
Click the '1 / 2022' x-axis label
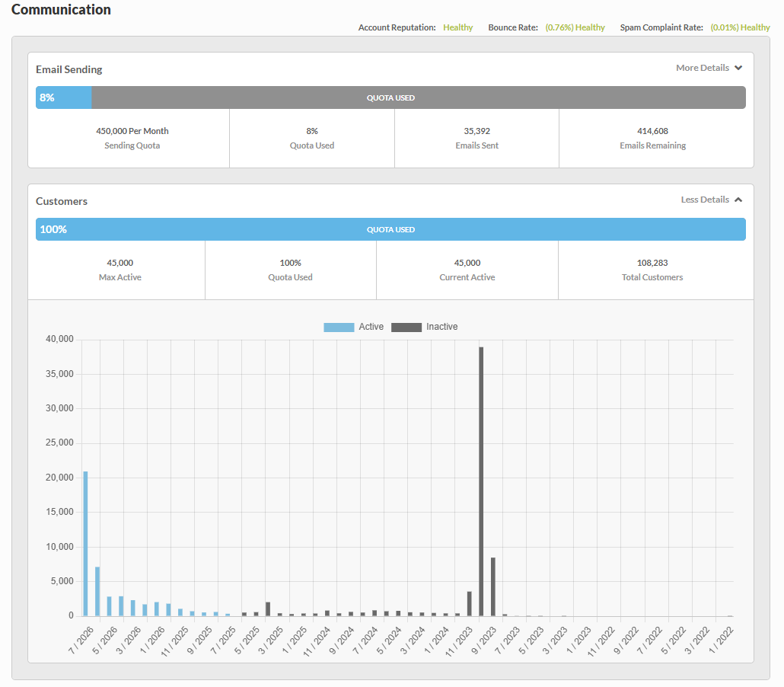click(x=721, y=640)
